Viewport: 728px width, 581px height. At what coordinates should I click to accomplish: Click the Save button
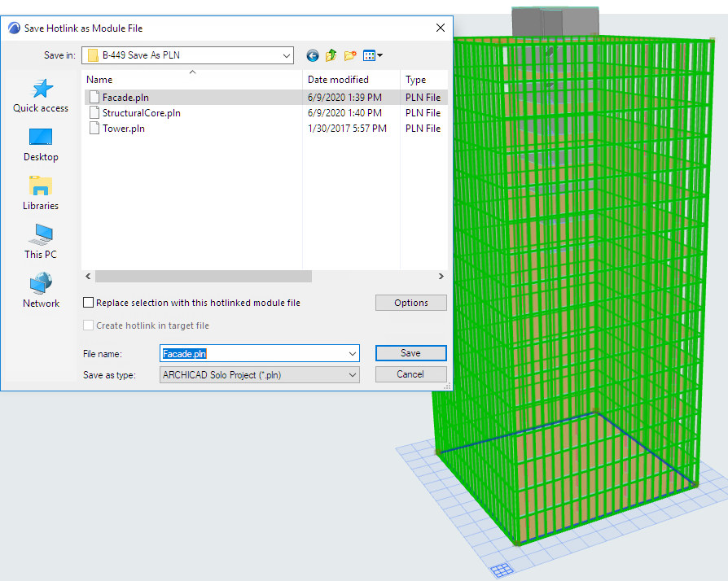(x=410, y=353)
